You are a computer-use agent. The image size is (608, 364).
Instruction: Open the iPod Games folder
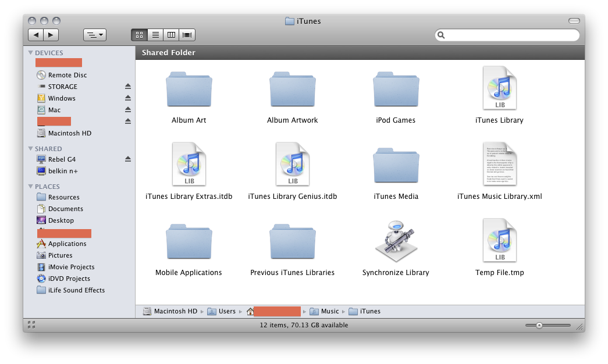(x=396, y=89)
